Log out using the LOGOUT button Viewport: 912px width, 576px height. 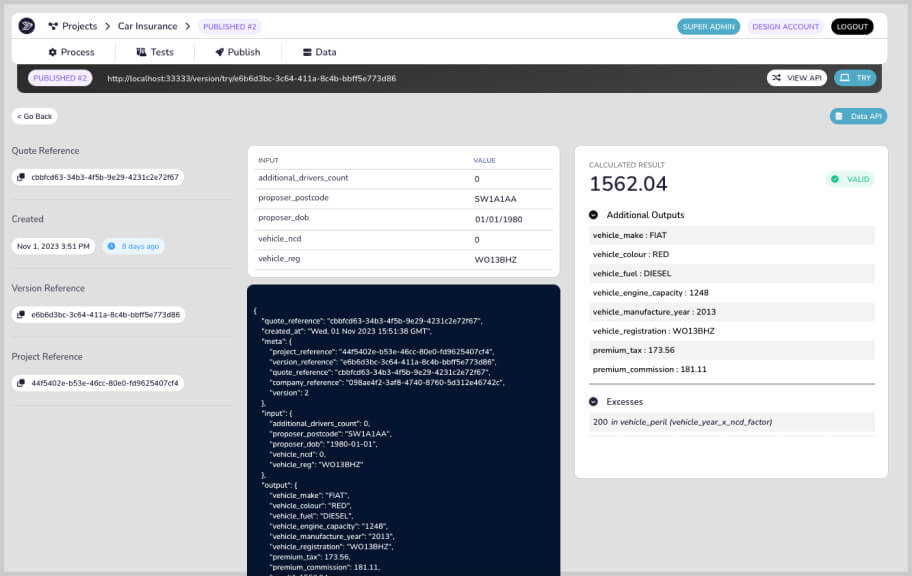coord(852,27)
